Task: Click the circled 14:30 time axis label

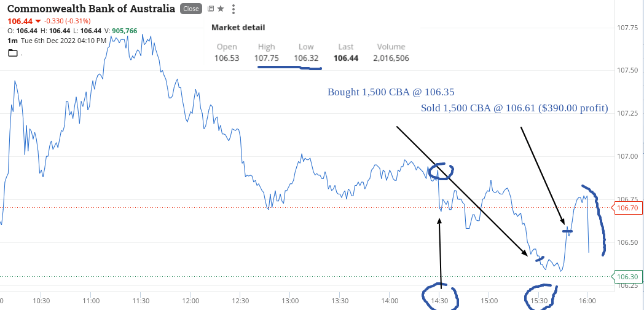Action: [x=439, y=300]
